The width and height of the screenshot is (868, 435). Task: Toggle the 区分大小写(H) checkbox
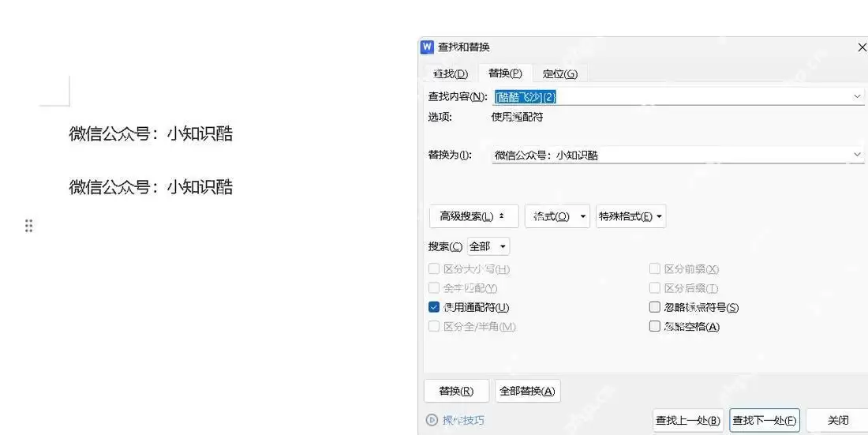click(x=433, y=268)
